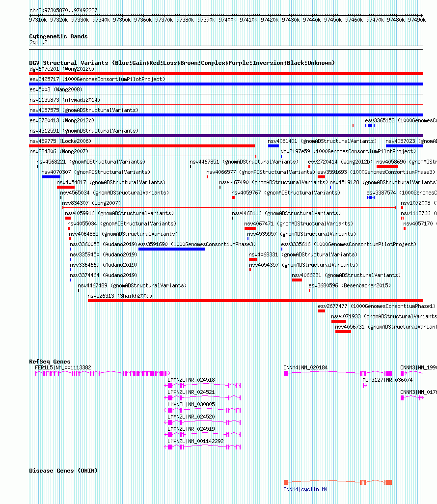This screenshot has width=437, height=504.
Task: Click nsv4071933 gnomAD variant label
Action: coord(384,316)
